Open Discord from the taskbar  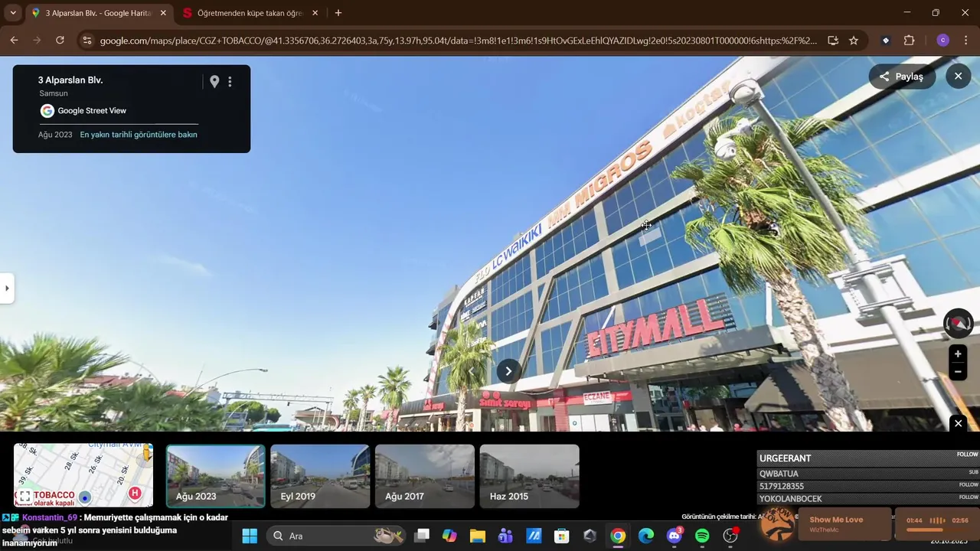(x=674, y=536)
